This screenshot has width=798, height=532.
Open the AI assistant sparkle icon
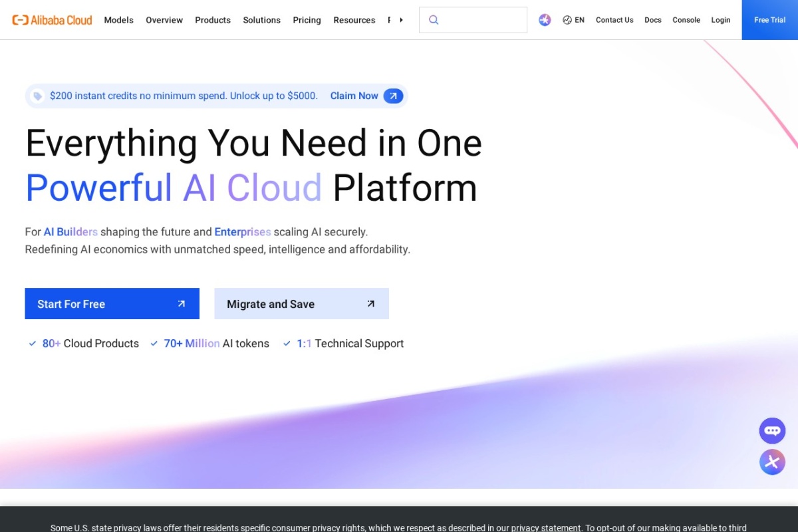pyautogui.click(x=545, y=20)
